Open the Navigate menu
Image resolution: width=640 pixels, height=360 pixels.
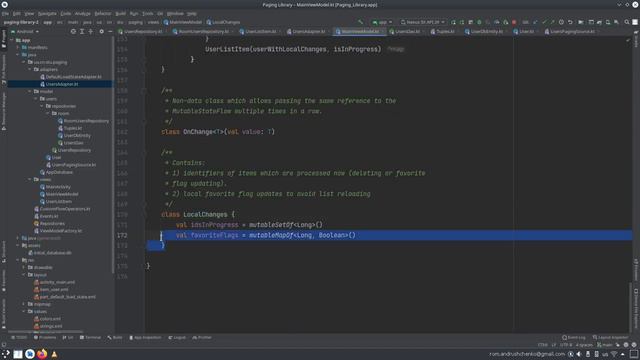click(47, 13)
